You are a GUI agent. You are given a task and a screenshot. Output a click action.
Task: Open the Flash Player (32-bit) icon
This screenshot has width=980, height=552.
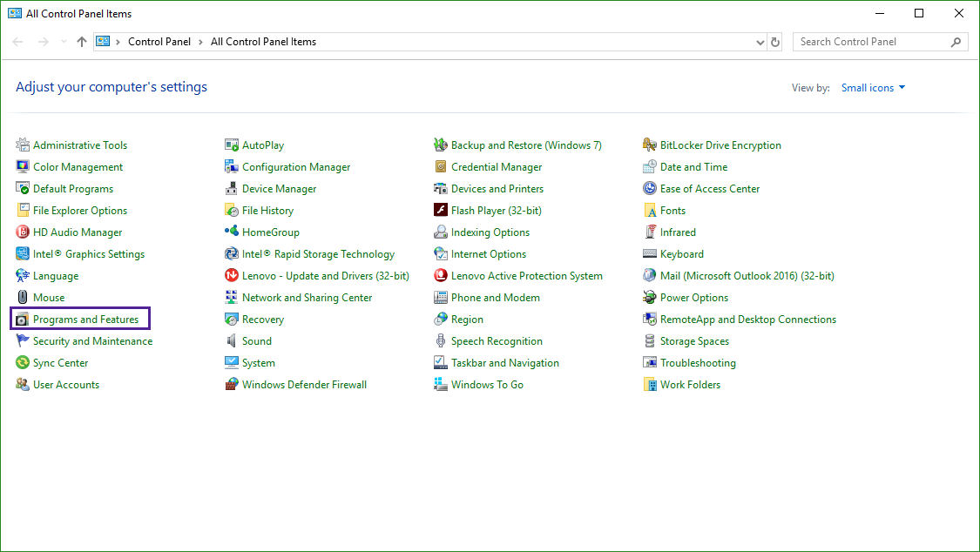click(441, 211)
